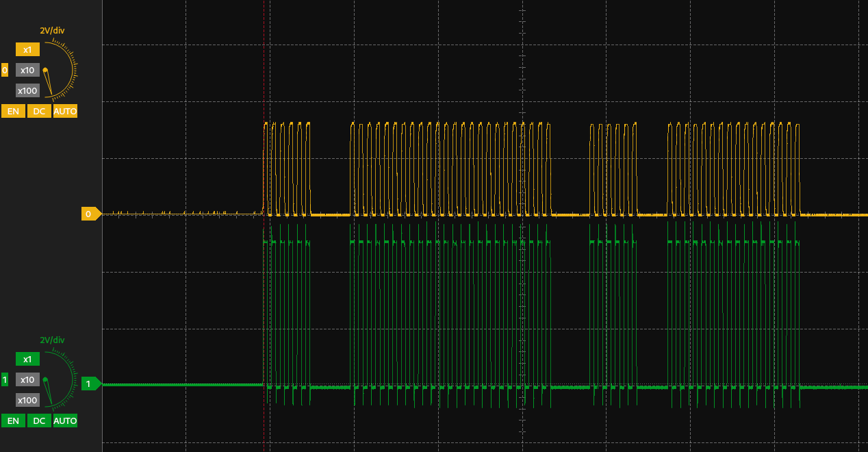The width and height of the screenshot is (868, 452).
Task: Select x1 probe for channel 0
Action: 27,49
